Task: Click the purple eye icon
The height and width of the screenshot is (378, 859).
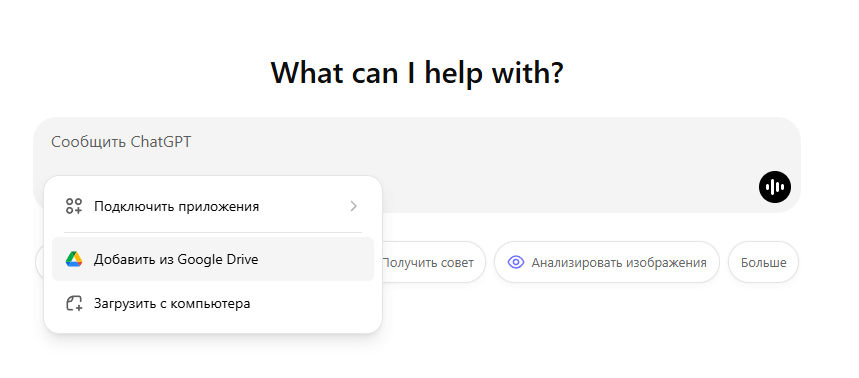Action: click(516, 262)
